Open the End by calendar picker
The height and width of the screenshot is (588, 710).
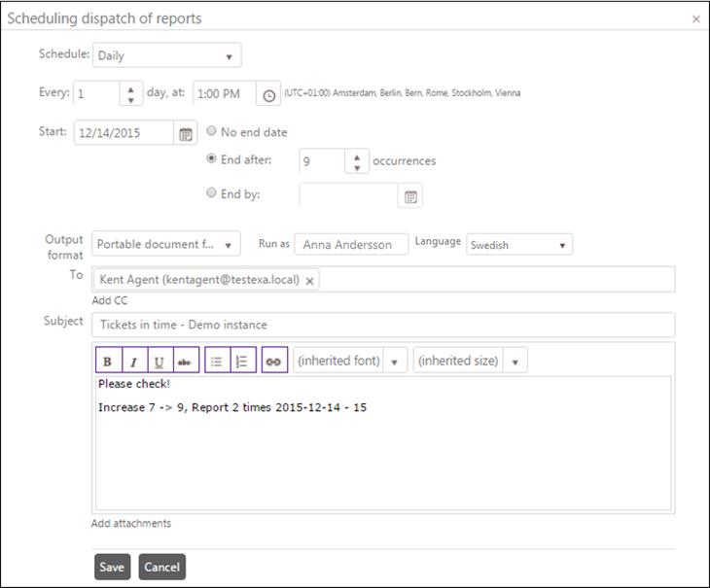(410, 196)
